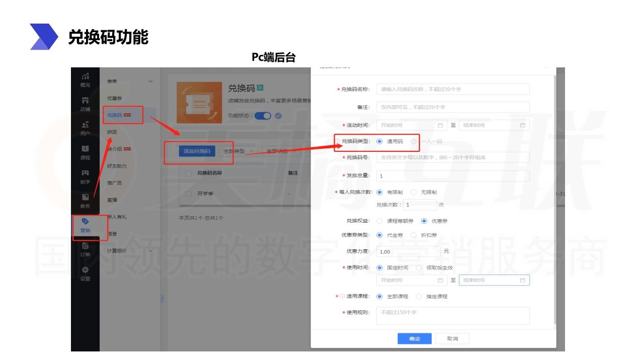The width and height of the screenshot is (644, 362).
Task: Open the 设置 settings gear icon
Action: 85,269
